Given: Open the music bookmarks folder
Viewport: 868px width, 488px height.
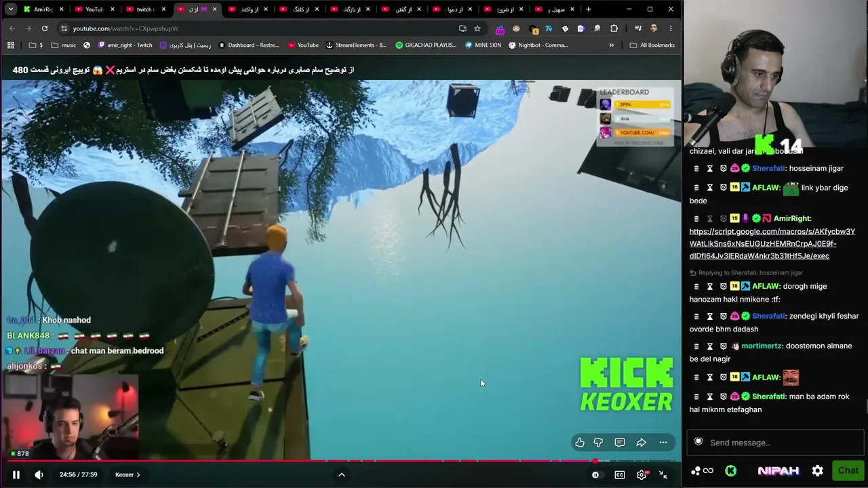Looking at the screenshot, I should 63,45.
